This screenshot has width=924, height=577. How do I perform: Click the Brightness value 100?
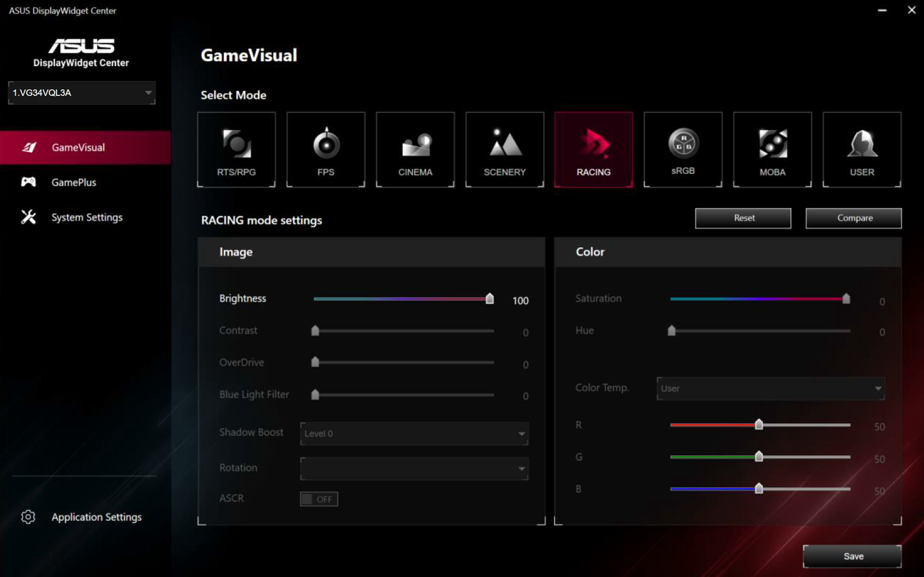[520, 301]
